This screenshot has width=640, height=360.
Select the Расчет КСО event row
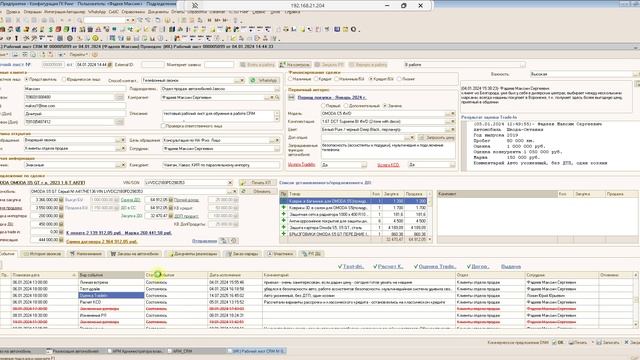[317, 302]
